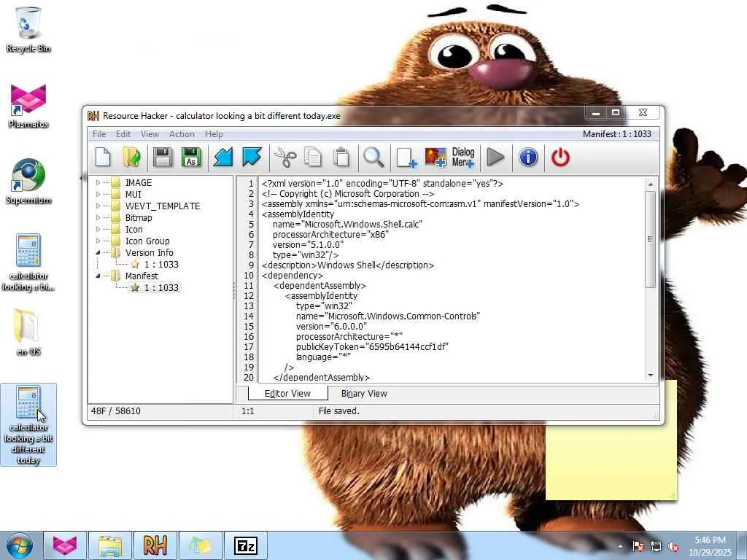Select Plasmafox desktop shortcut
Screen dimensions: 747x560
28,106
